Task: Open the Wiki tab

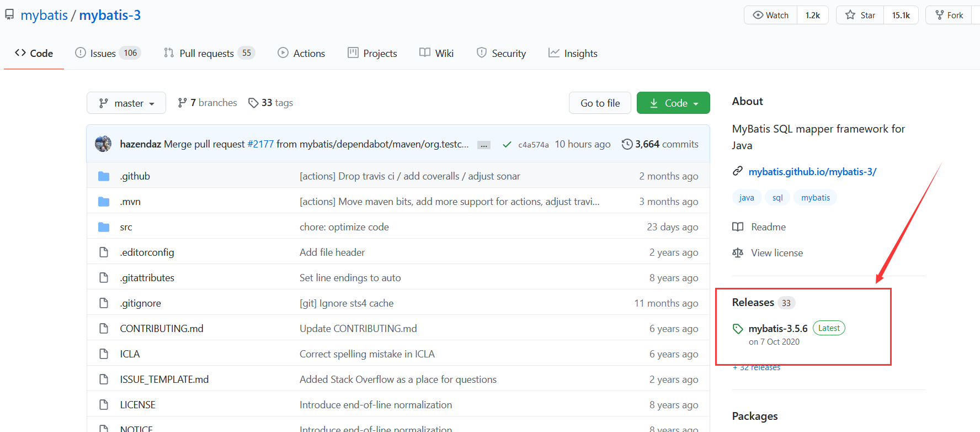Action: 436,53
